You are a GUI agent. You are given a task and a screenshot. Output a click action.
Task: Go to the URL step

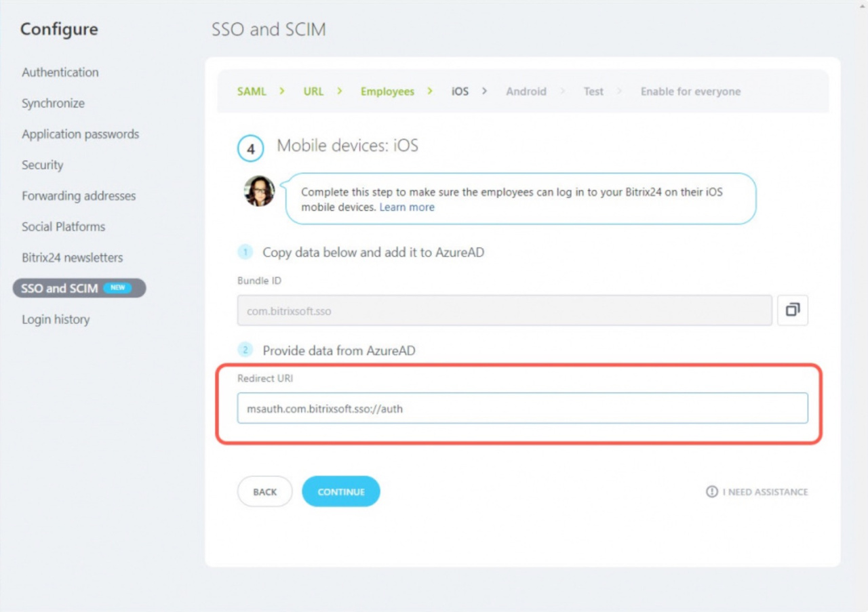point(313,91)
